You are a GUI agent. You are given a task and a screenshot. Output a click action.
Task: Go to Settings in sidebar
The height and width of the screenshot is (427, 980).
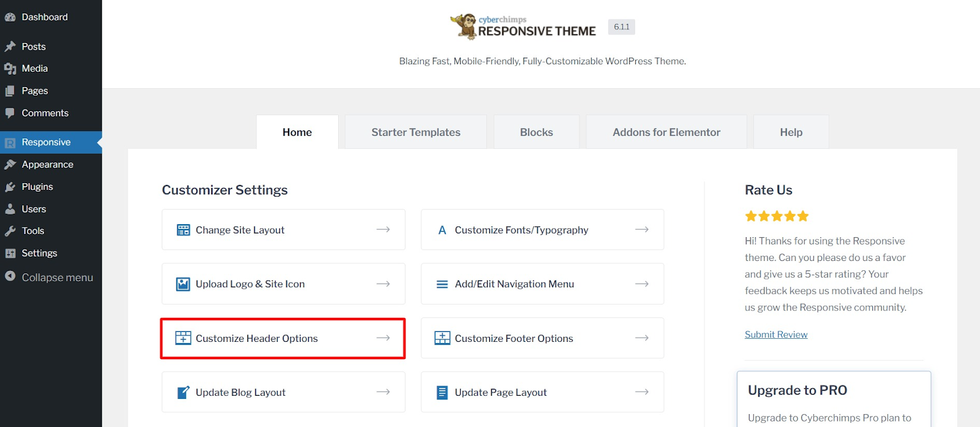point(51,253)
